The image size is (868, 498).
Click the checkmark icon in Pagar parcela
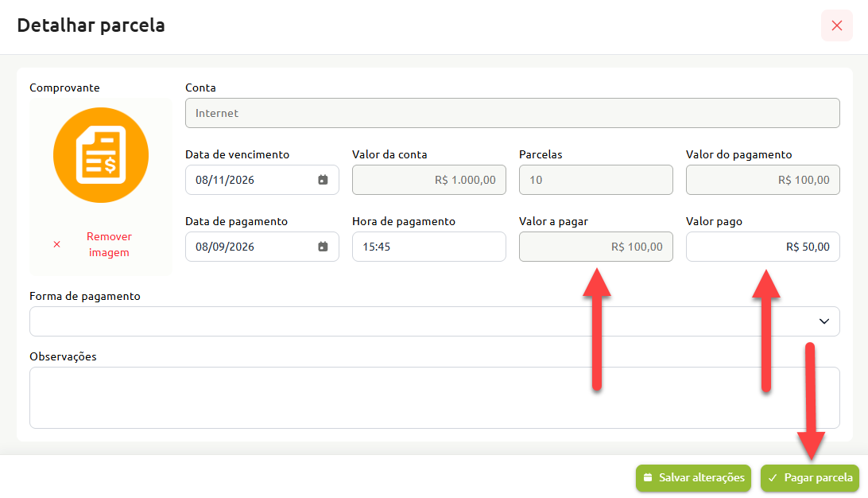pyautogui.click(x=773, y=477)
